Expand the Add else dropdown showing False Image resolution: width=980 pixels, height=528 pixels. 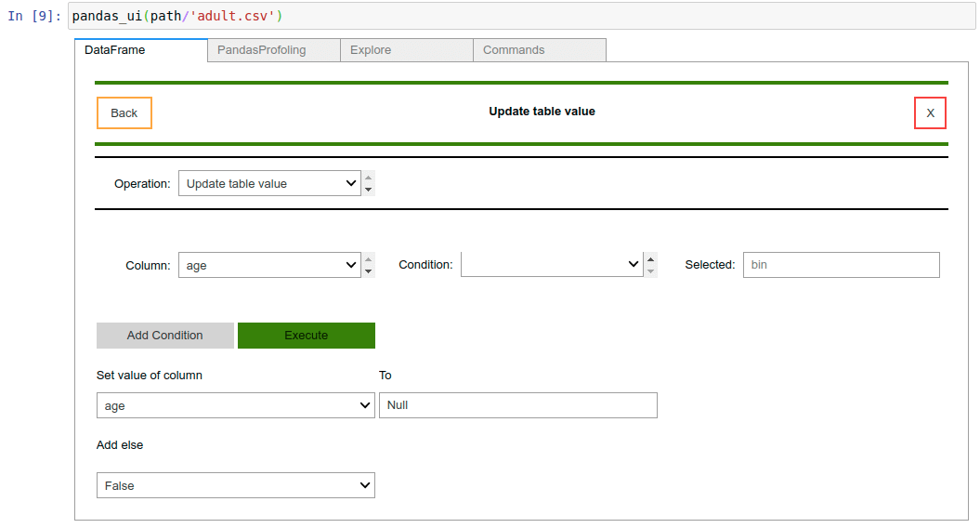coord(236,485)
